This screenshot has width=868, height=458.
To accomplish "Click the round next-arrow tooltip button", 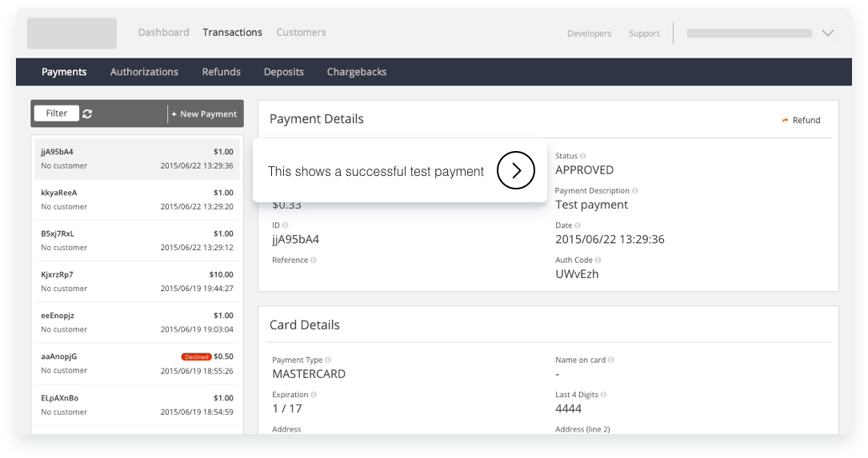I will [x=515, y=170].
